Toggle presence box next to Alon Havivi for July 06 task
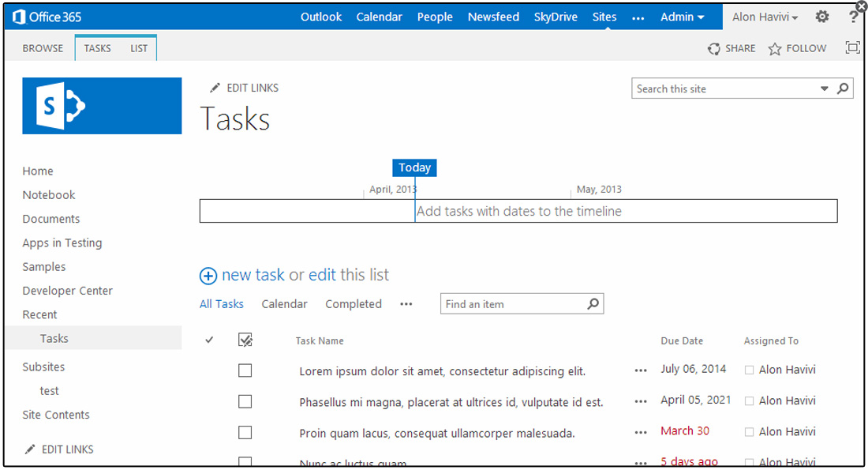The width and height of the screenshot is (868, 470). [x=749, y=370]
